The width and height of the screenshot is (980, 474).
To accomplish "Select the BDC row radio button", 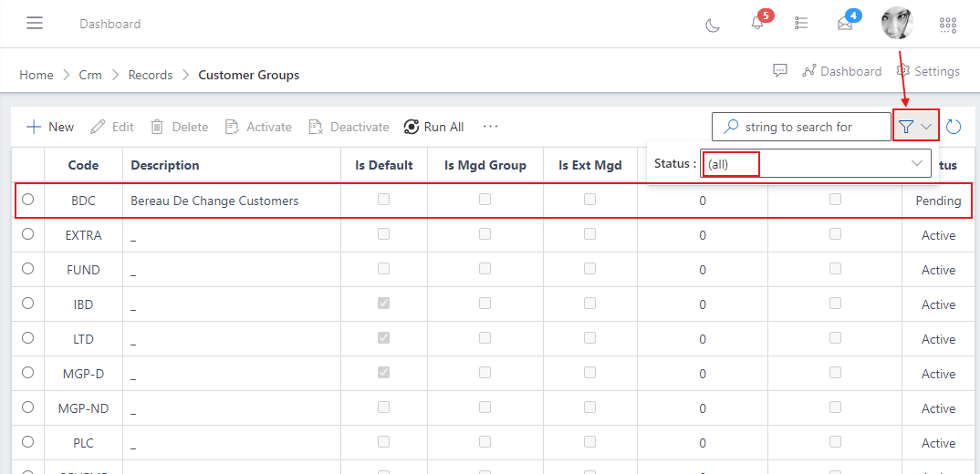I will pos(27,200).
